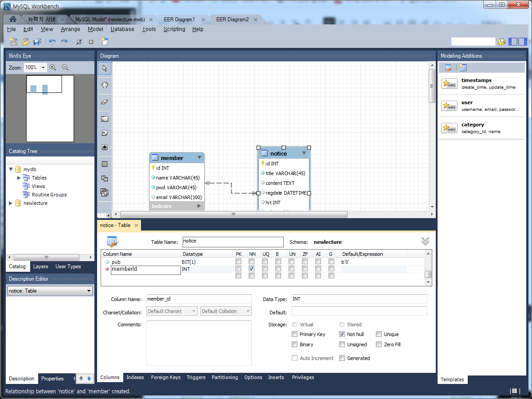Switch to the Foreign Keys tab
Viewport: 532px width, 399px height.
tap(166, 377)
